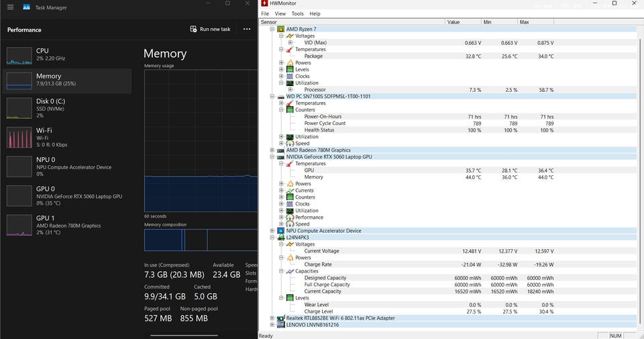Expand the AMD Radeon 780M Graphics node

click(x=272, y=150)
